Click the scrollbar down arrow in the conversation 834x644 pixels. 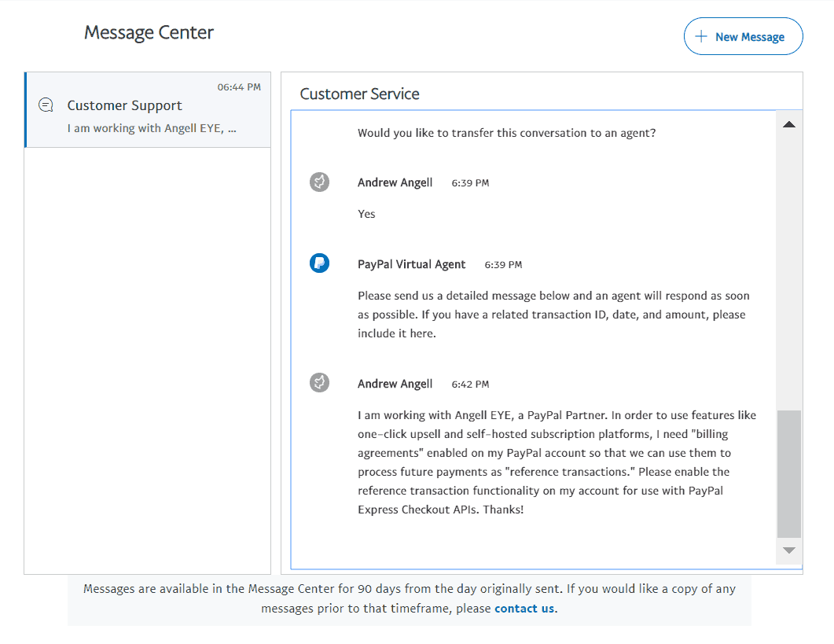click(788, 550)
